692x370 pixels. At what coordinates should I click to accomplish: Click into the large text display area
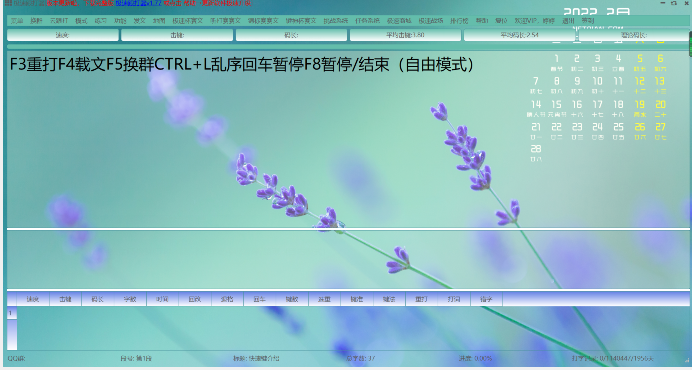pyautogui.click(x=265, y=140)
